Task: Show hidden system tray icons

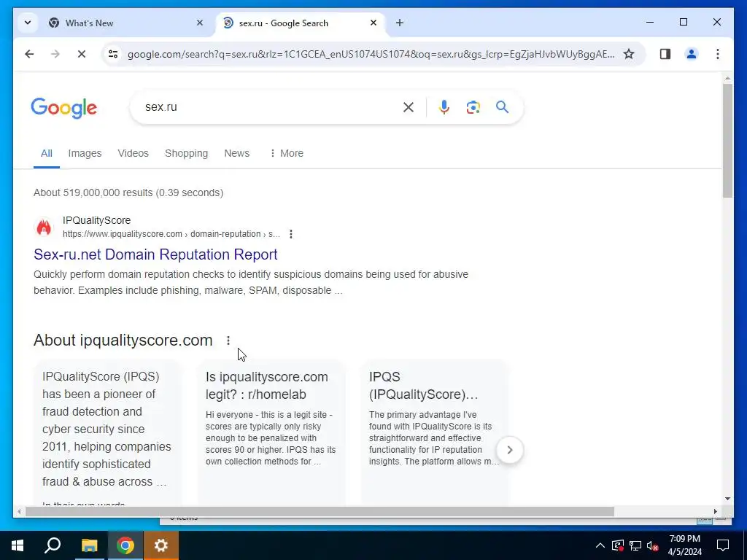Action: pos(600,545)
